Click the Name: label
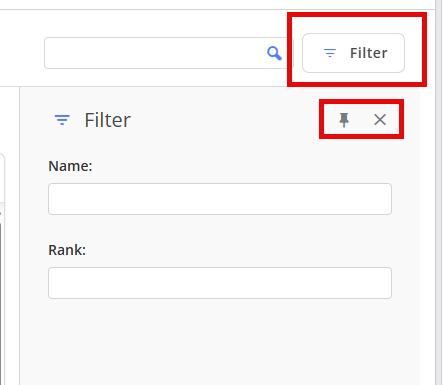 click(x=70, y=166)
